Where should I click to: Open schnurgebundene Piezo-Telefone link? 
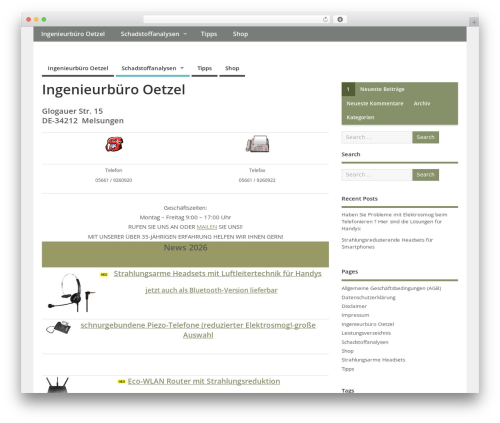[198, 330]
